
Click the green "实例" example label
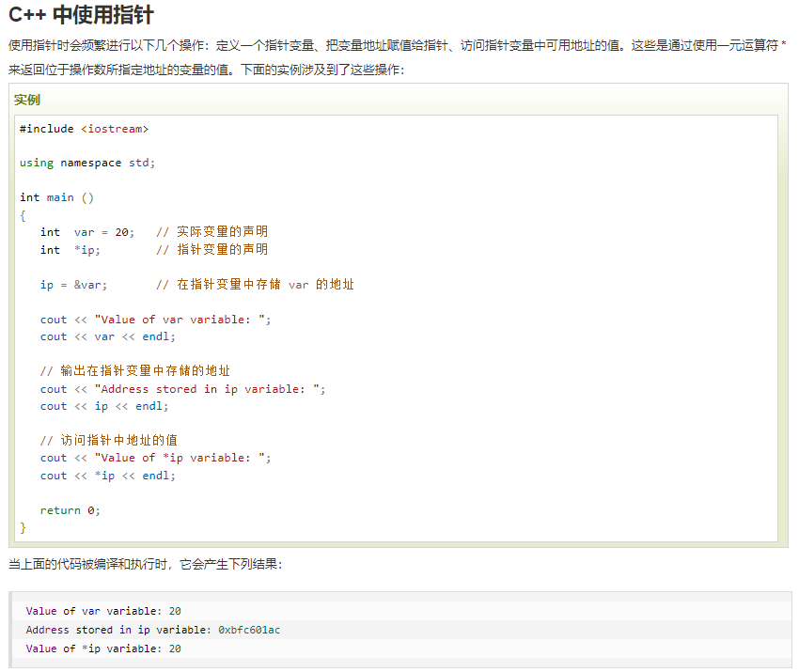coord(27,100)
